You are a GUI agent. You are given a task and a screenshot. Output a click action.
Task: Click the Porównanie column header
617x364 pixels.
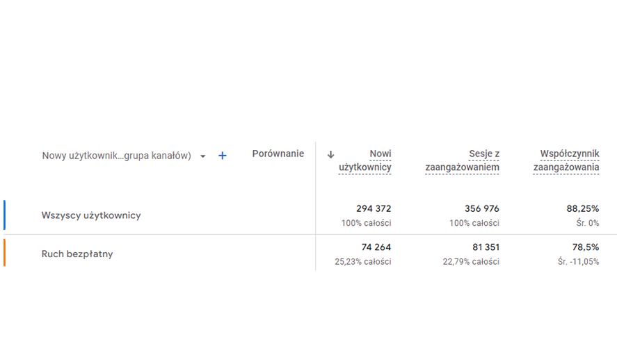278,154
